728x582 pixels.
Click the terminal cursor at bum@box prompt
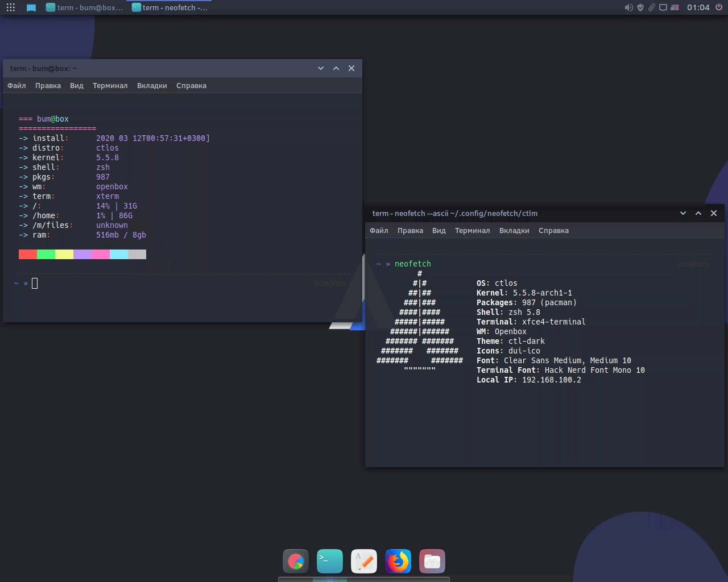[x=35, y=283]
